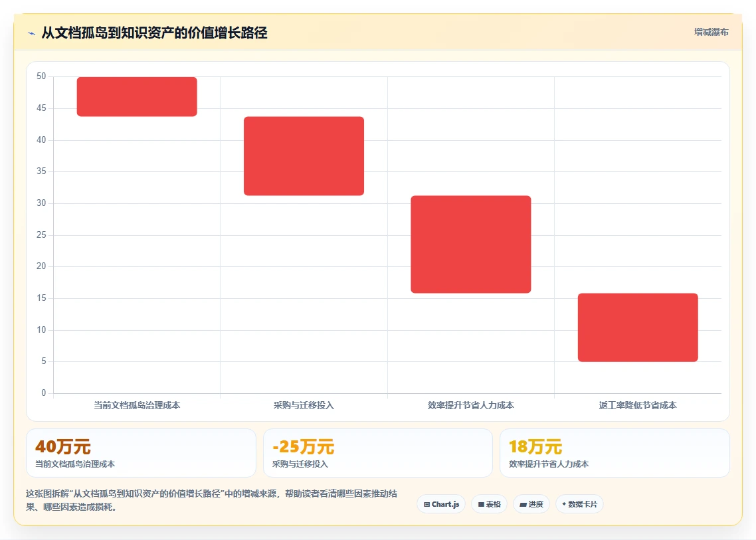Open the 18万元 data card

pyautogui.click(x=614, y=453)
